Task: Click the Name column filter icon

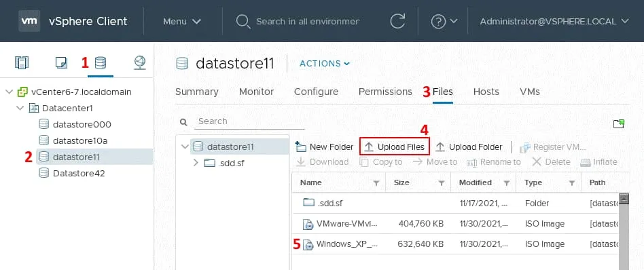Action: point(376,183)
